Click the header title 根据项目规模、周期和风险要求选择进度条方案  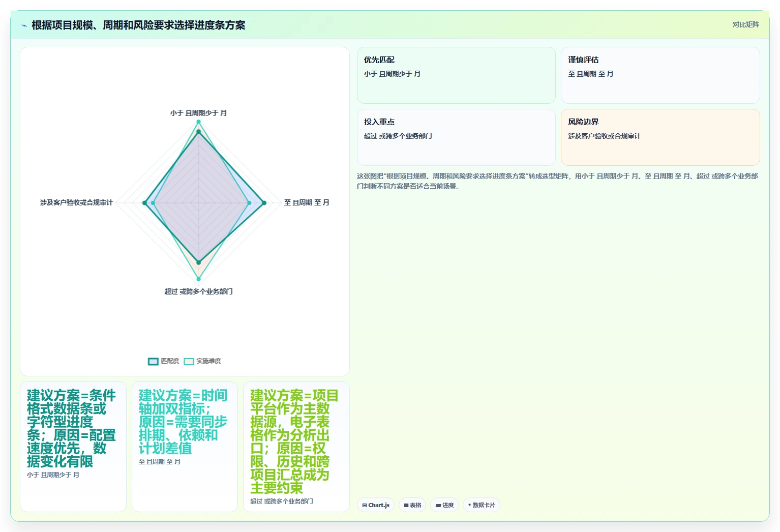pyautogui.click(x=138, y=25)
